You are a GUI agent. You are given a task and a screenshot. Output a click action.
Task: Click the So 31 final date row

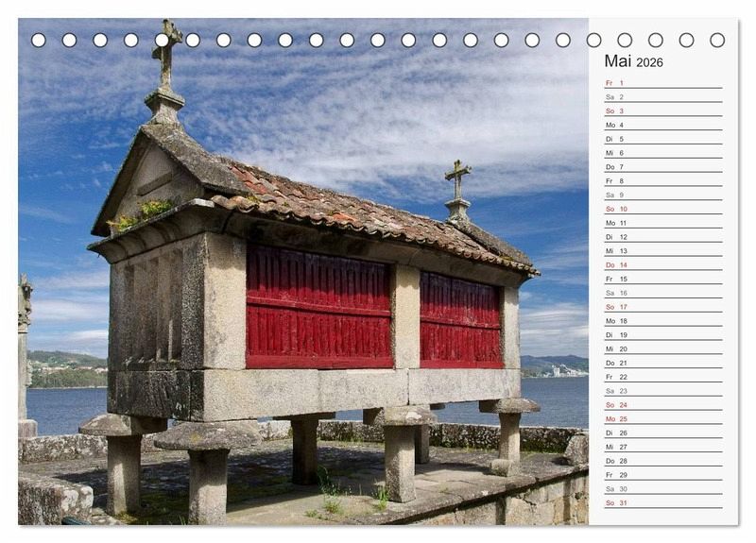point(662,502)
